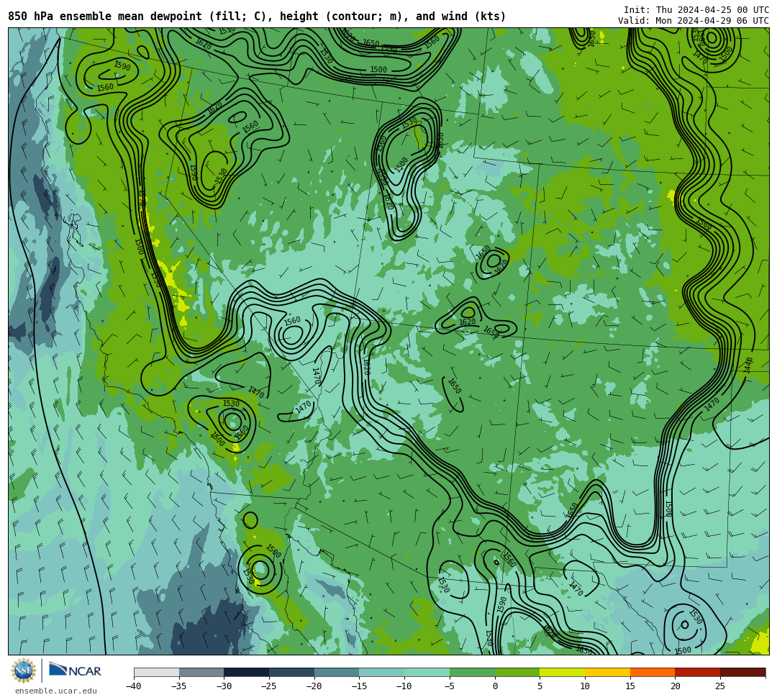Select the dark navy -30 to -25 swatch

tap(247, 672)
